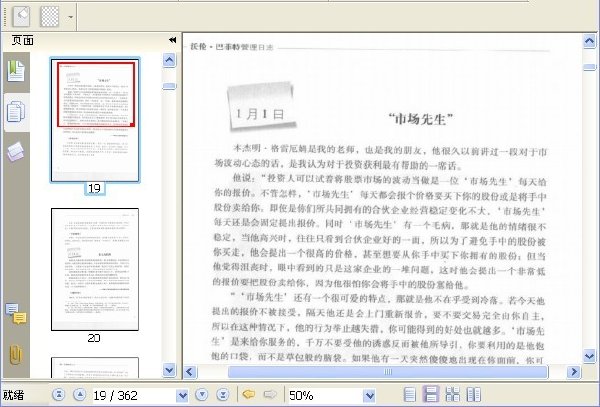Go to next page button
Screen dimensions: 600x407
tap(202, 394)
